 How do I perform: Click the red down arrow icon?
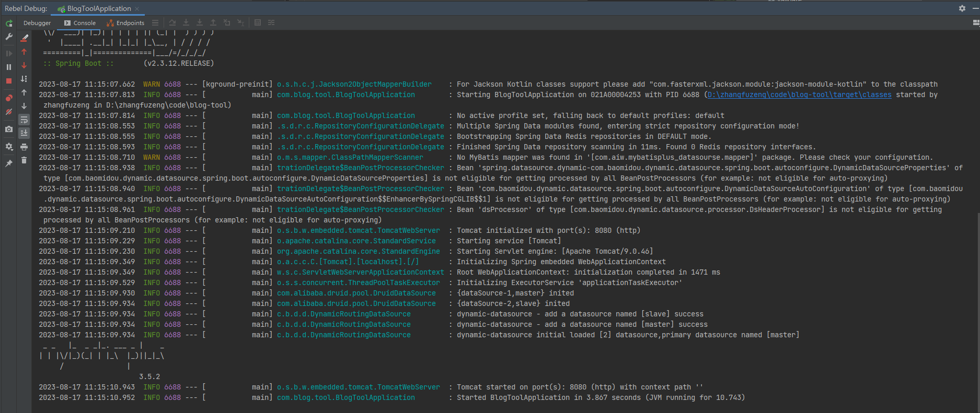(24, 65)
